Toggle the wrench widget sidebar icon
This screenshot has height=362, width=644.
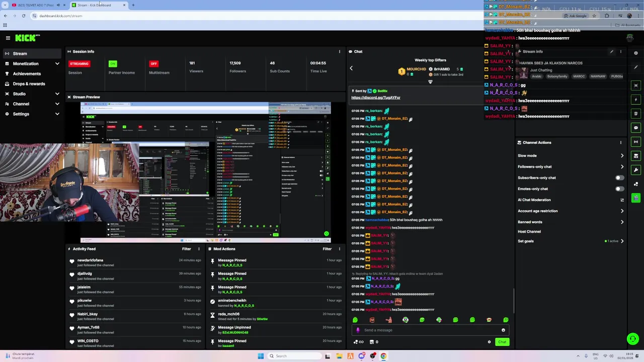pos(636,170)
